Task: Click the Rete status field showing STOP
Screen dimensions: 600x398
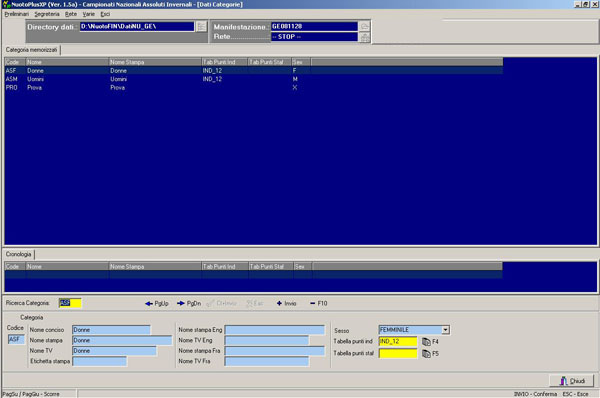Action: coord(314,37)
